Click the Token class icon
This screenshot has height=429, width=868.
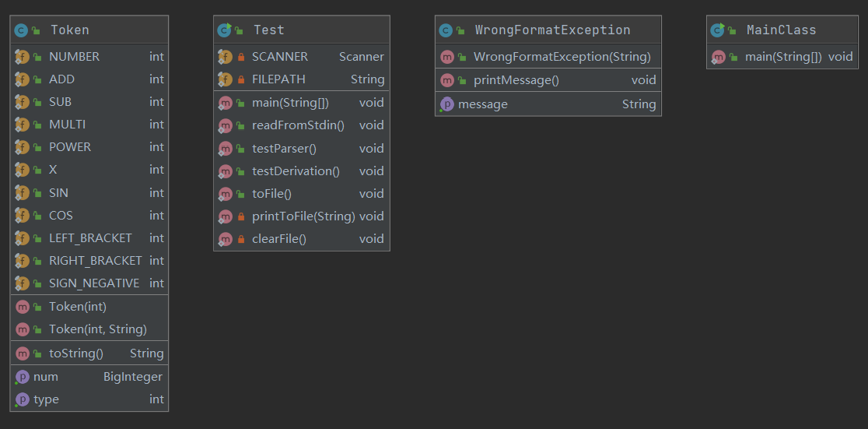[x=22, y=30]
